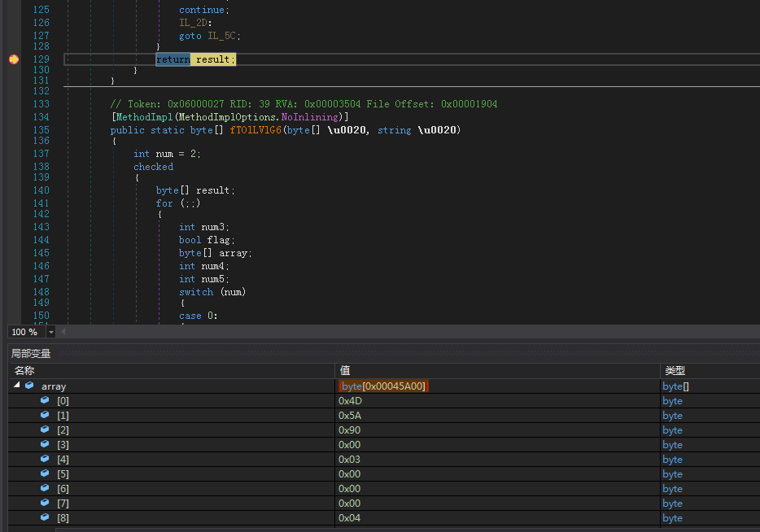
Task: Select the 0x4D value of index [0]
Action: coord(349,401)
